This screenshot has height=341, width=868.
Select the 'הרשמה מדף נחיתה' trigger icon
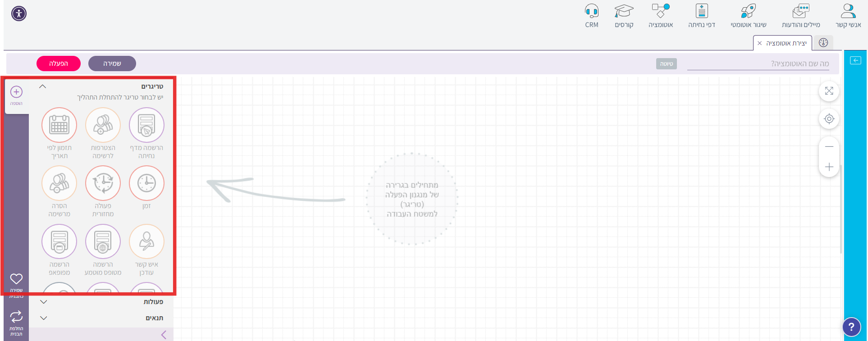click(x=146, y=125)
